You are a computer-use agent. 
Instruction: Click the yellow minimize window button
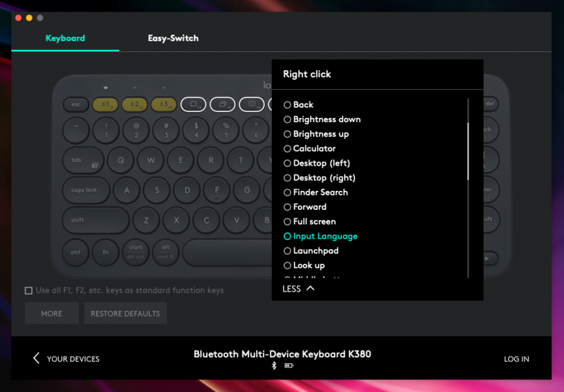(29, 17)
